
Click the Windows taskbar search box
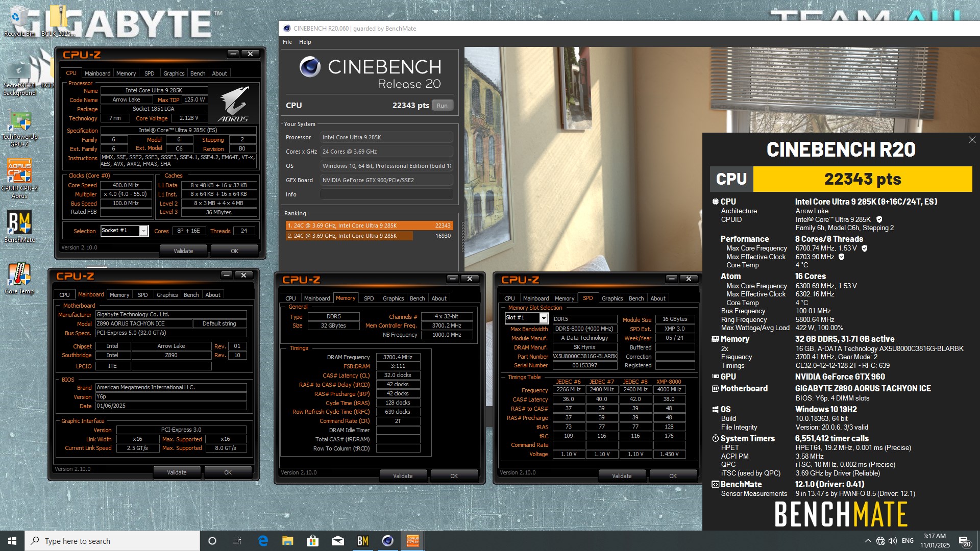point(112,541)
